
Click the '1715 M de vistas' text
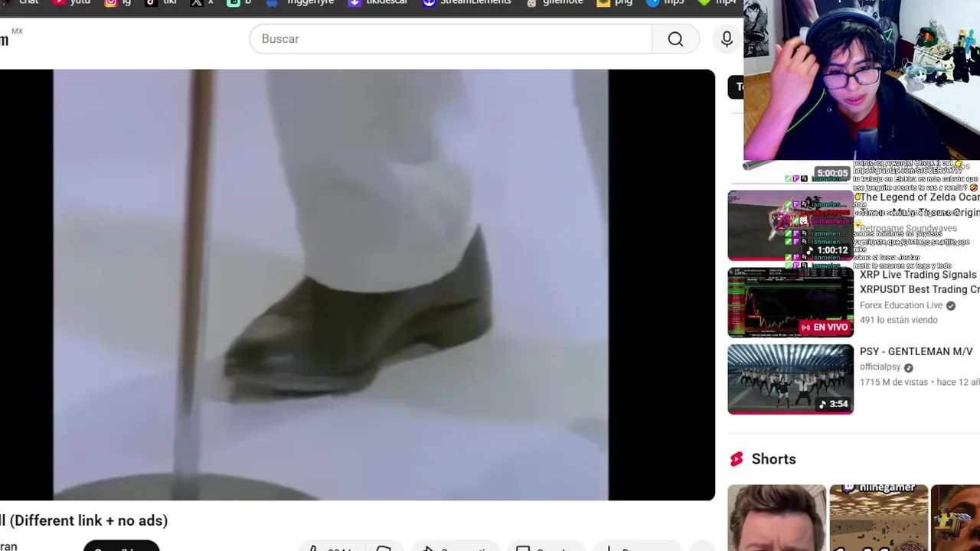pos(893,382)
